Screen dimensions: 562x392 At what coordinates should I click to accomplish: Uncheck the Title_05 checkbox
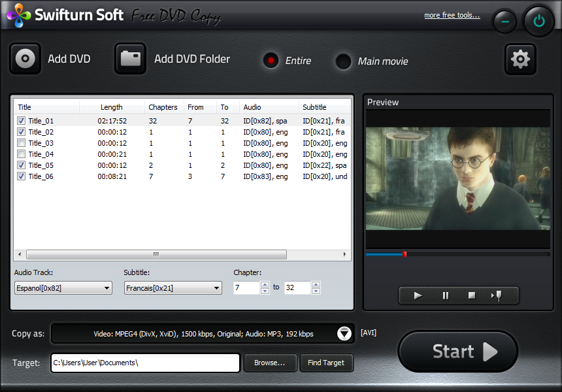click(x=22, y=165)
